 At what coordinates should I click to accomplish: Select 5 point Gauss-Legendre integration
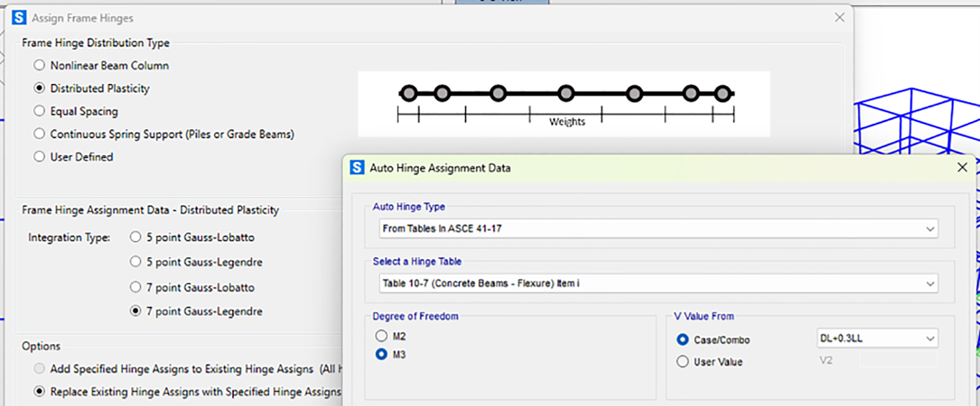pyautogui.click(x=135, y=262)
